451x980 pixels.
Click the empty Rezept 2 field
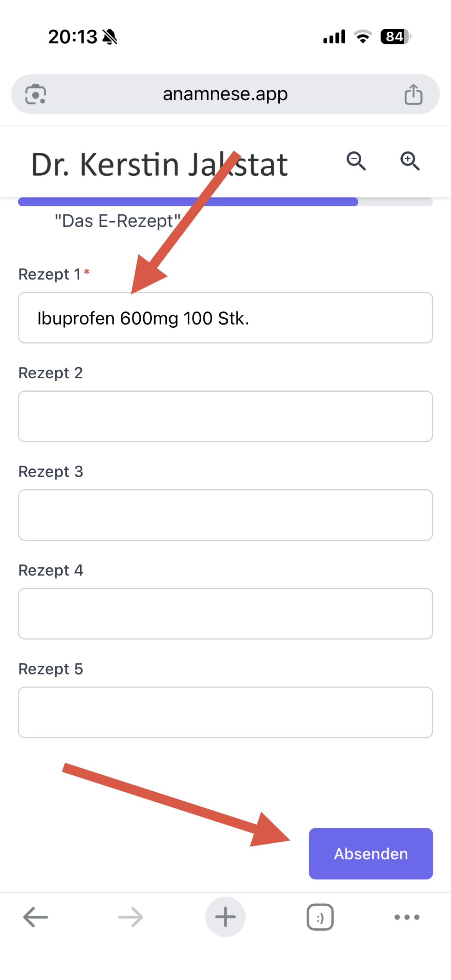click(225, 416)
